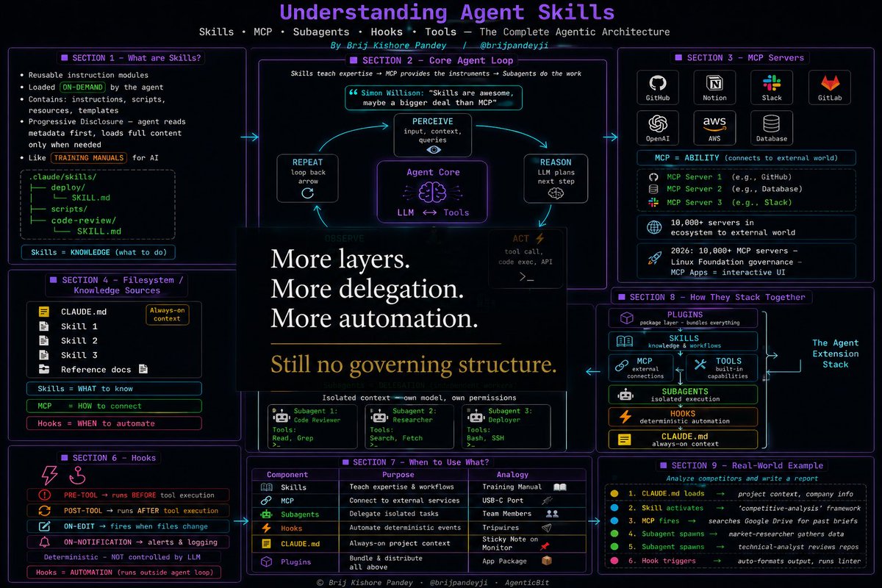Click the TRAINING MANUALS badge
The height and width of the screenshot is (588, 882).
(x=88, y=157)
